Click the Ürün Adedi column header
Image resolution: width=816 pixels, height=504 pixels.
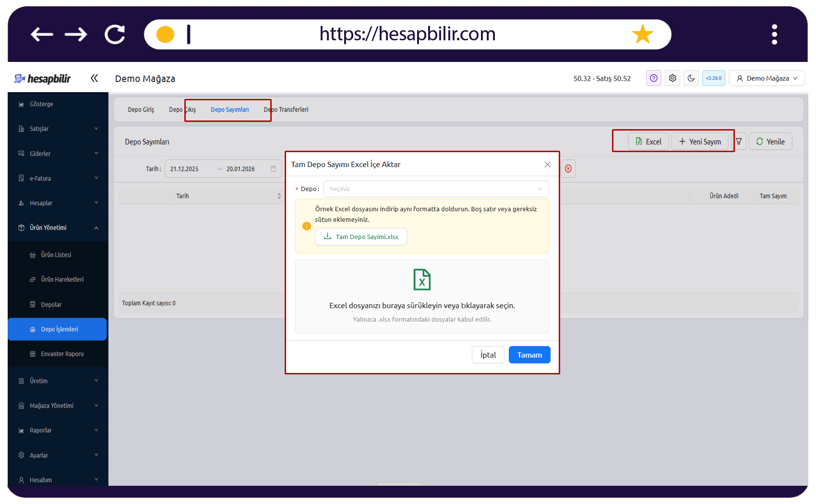[x=724, y=196]
